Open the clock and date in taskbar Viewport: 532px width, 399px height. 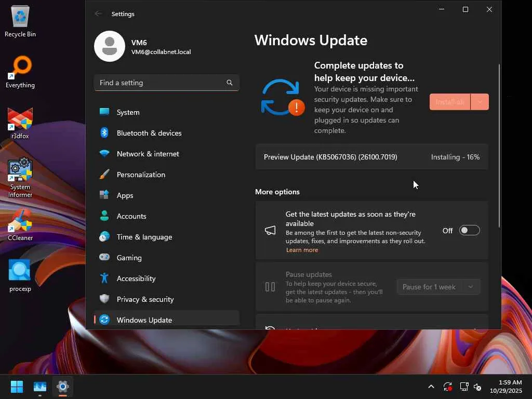coord(506,387)
